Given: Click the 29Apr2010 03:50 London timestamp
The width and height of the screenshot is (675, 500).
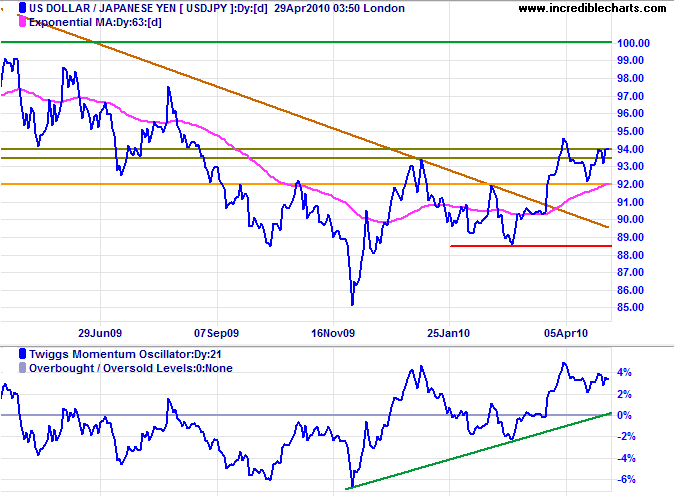Looking at the screenshot, I should pos(339,8).
